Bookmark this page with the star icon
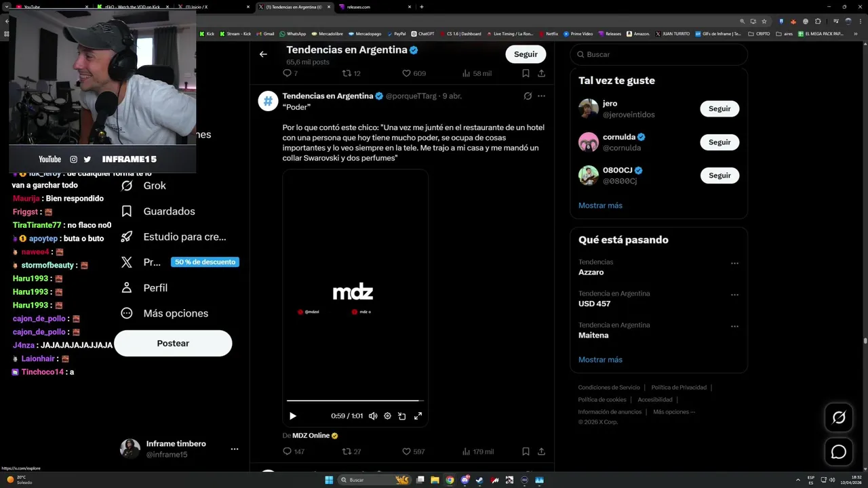This screenshot has width=868, height=488. [764, 21]
